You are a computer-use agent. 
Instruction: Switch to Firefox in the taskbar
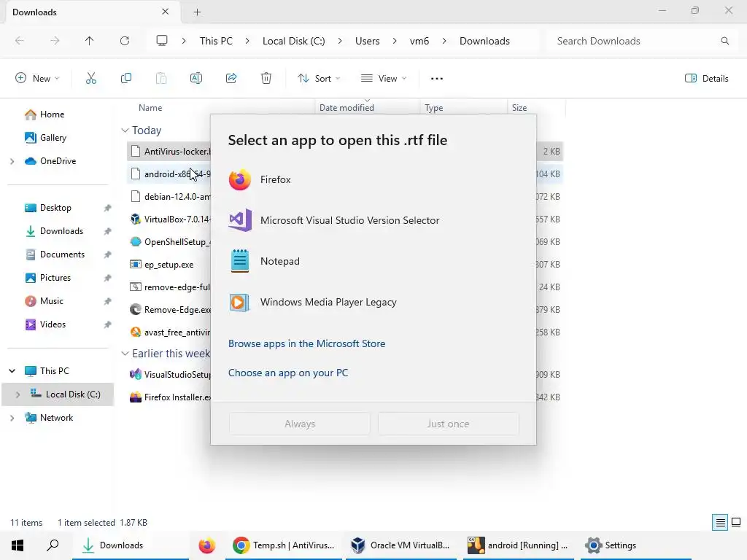click(206, 545)
